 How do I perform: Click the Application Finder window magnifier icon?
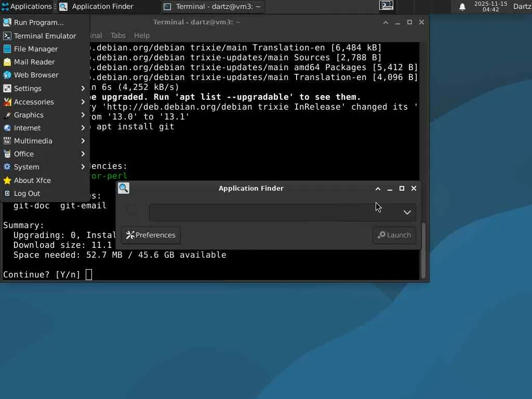coord(124,188)
